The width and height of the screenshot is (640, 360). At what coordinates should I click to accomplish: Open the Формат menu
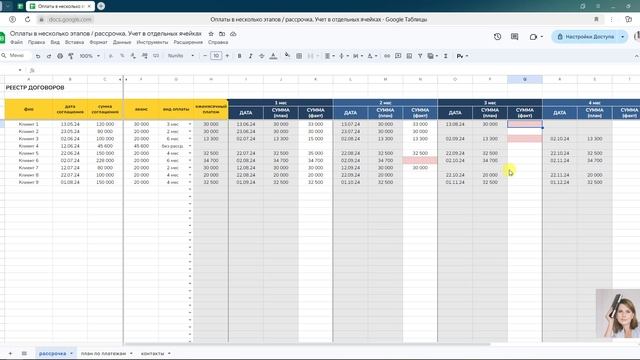click(98, 42)
